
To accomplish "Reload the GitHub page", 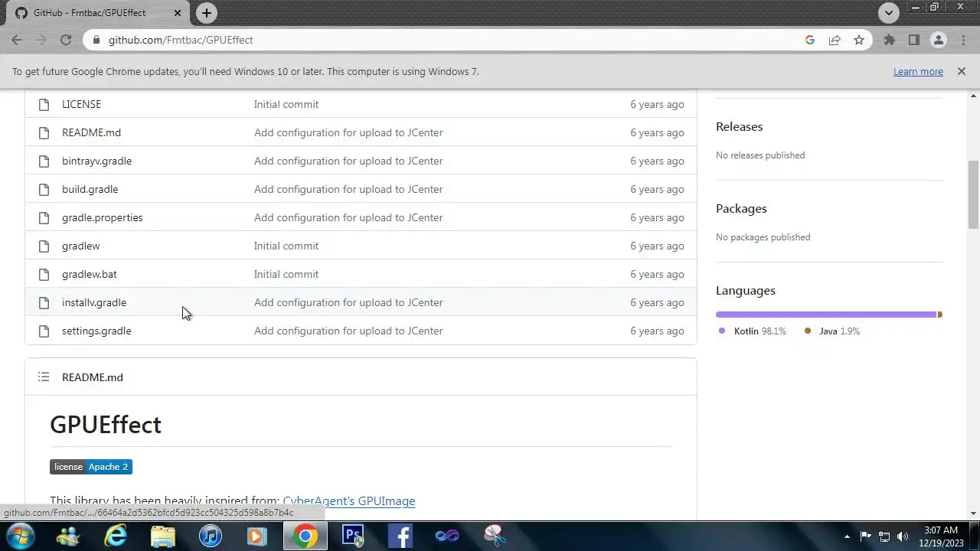I will 66,40.
